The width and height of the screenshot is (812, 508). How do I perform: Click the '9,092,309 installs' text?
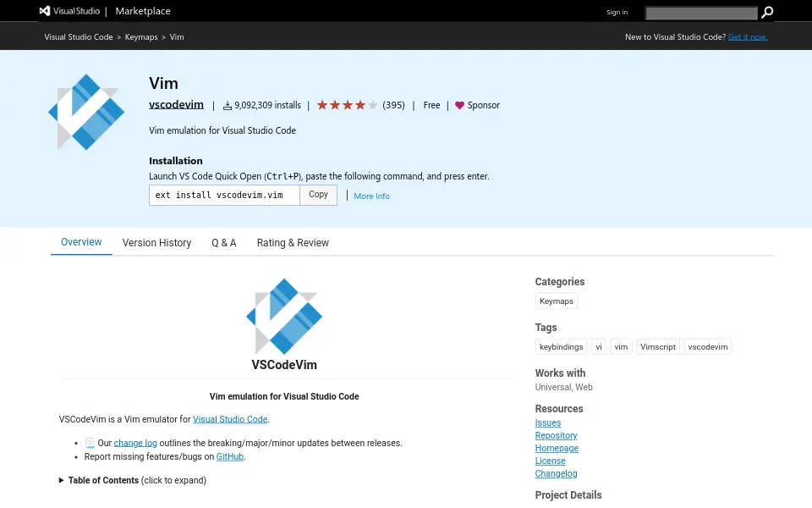pyautogui.click(x=267, y=105)
